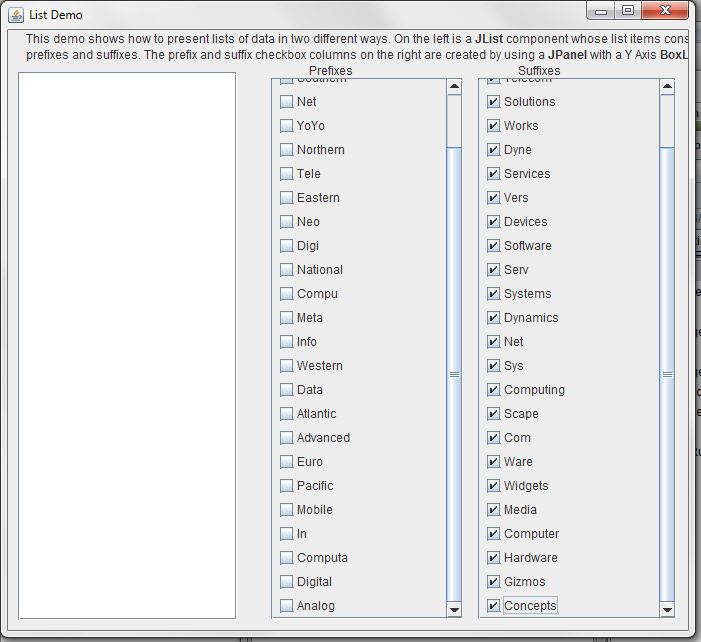Untick the Concepts suffix checkbox

click(494, 606)
